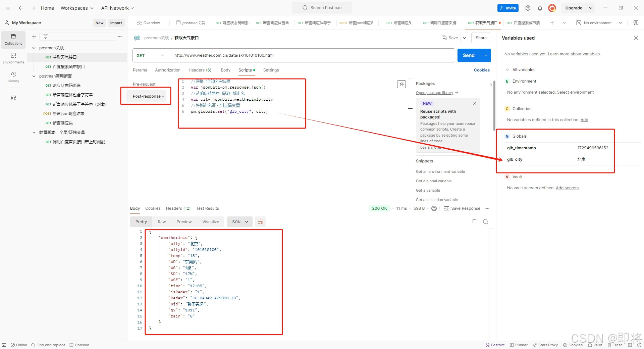Go back with the left arrow

click(21, 8)
